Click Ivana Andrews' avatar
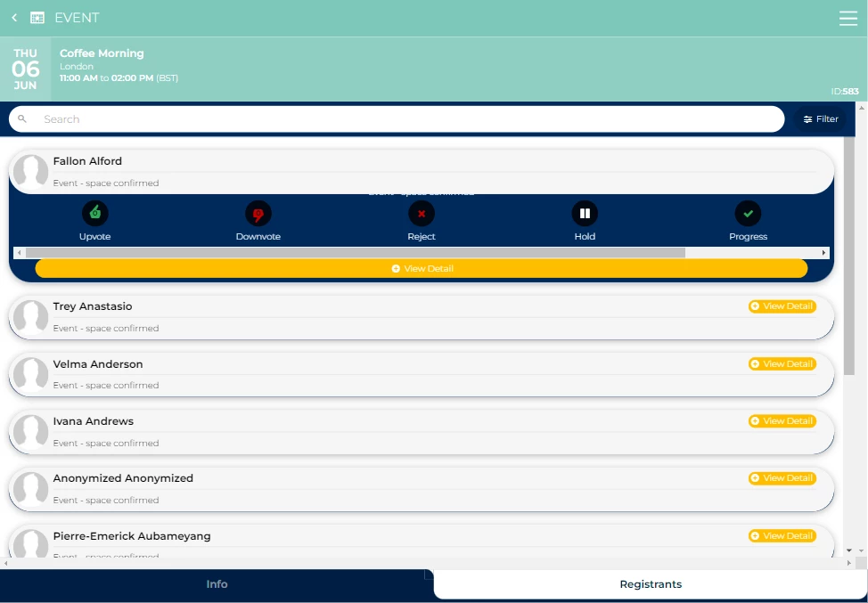Viewport: 868px width, 603px height. click(x=30, y=432)
